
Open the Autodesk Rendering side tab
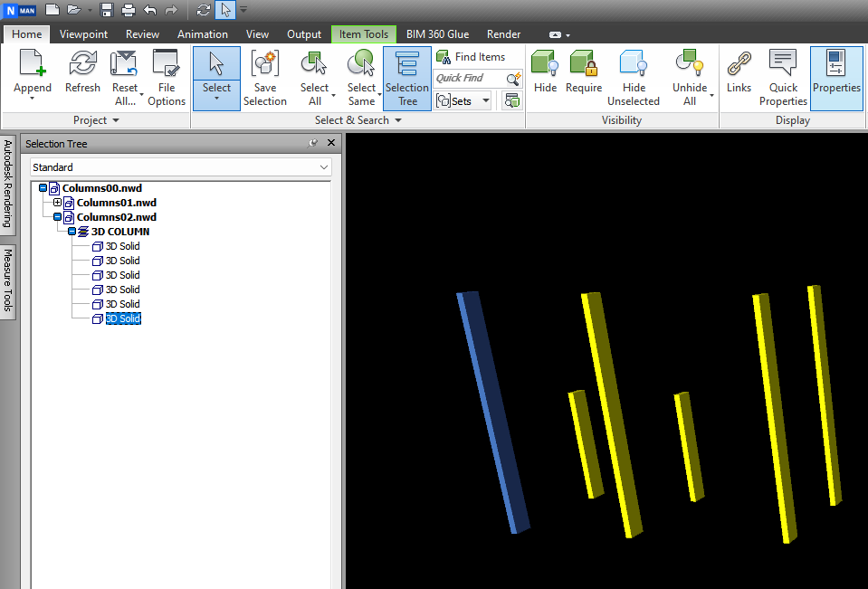pos(8,184)
